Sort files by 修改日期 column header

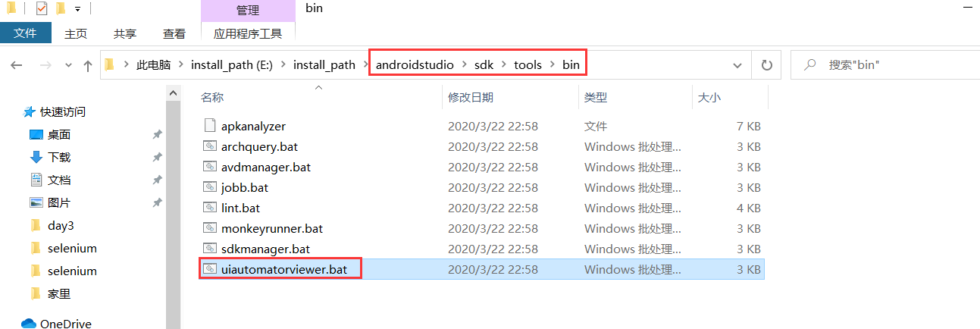[471, 97]
